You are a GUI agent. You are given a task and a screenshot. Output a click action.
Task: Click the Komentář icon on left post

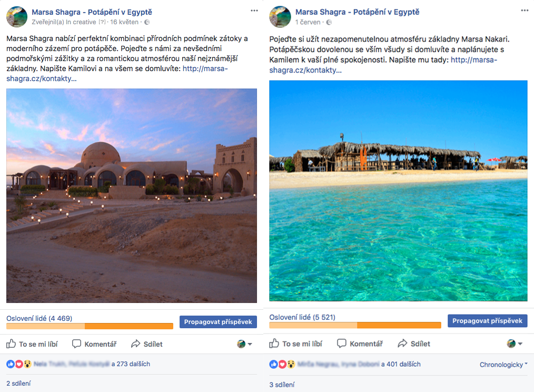77,344
